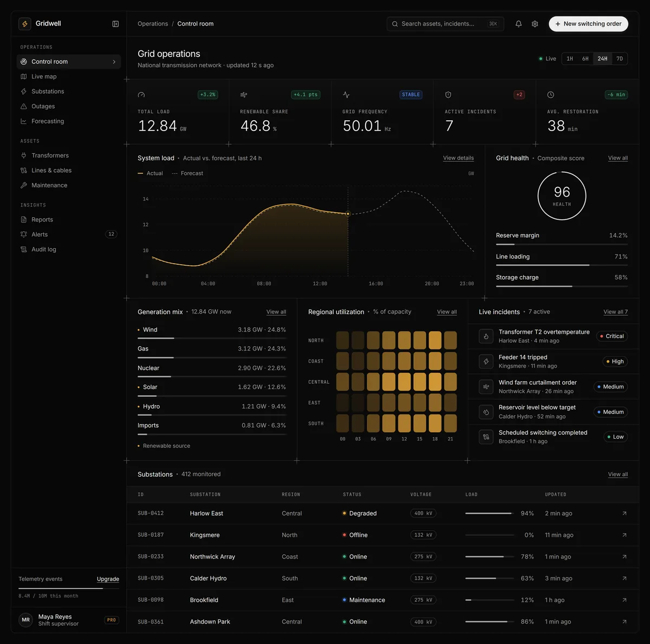The image size is (650, 644).
Task: Open Live incidents View all 7 link
Action: tap(616, 312)
